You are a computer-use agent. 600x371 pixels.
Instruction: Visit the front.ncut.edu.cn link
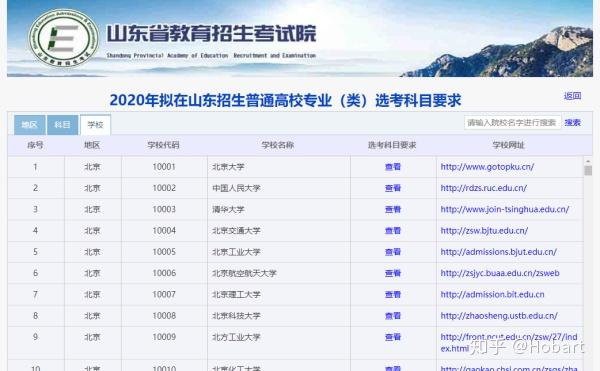click(x=509, y=342)
